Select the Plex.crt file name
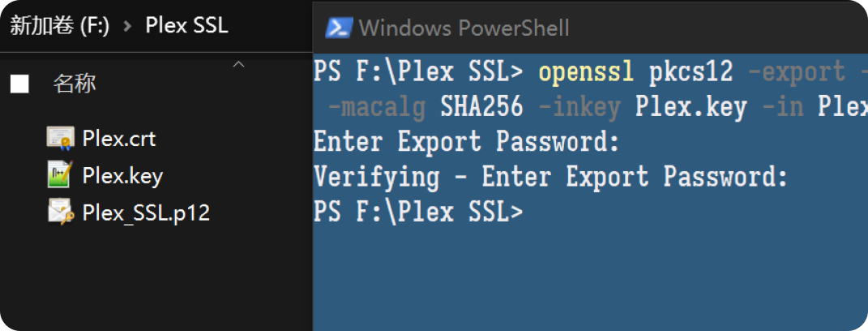This screenshot has width=868, height=331. pos(119,139)
